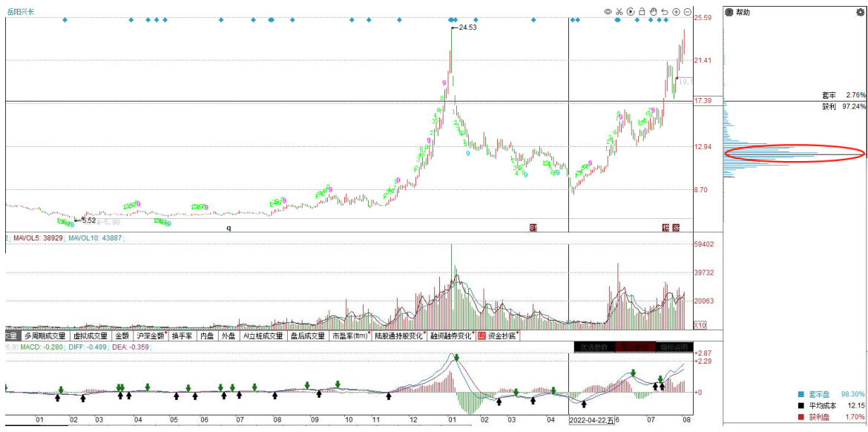Zoom in with the plus circle icon

[x=677, y=12]
